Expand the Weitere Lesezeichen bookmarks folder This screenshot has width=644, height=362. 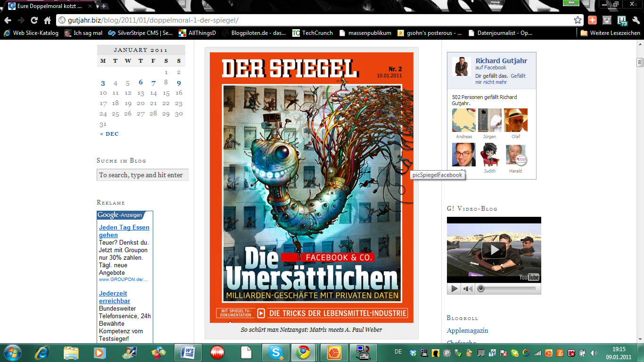[611, 33]
